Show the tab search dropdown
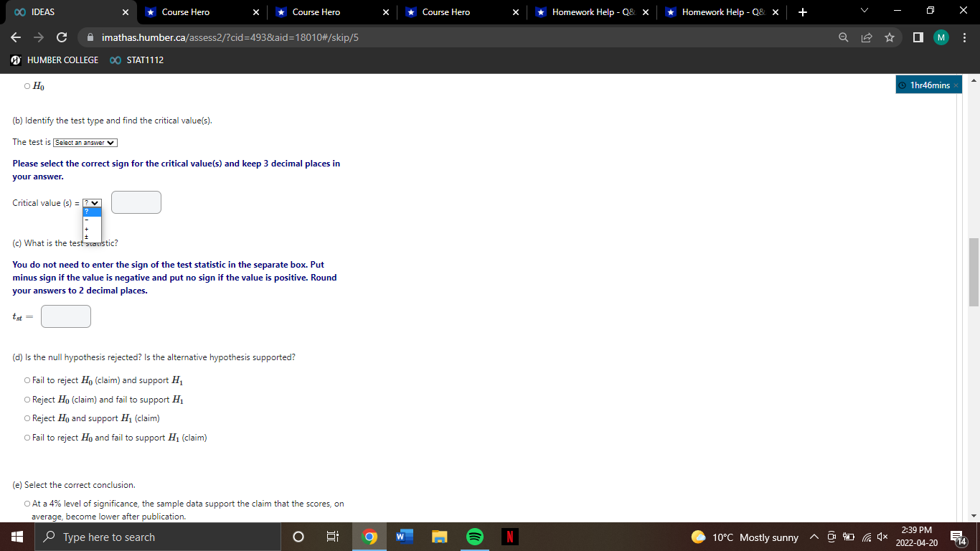980x551 pixels. coord(864,11)
